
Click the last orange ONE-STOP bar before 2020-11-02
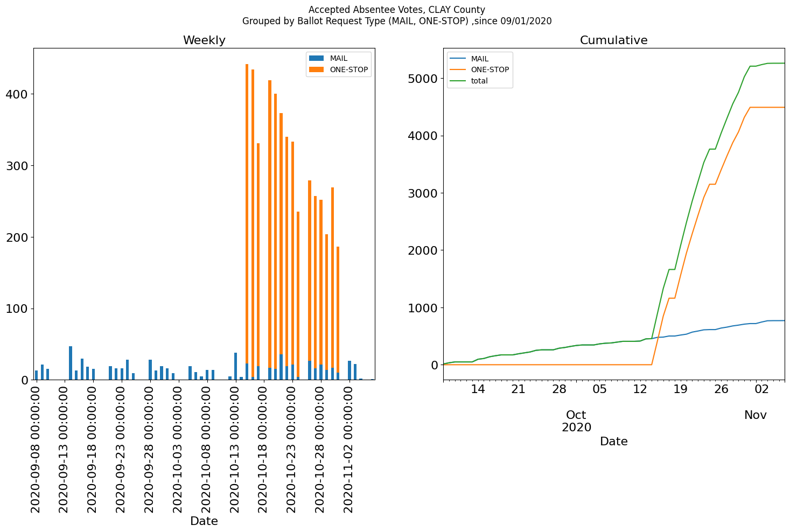(x=338, y=310)
